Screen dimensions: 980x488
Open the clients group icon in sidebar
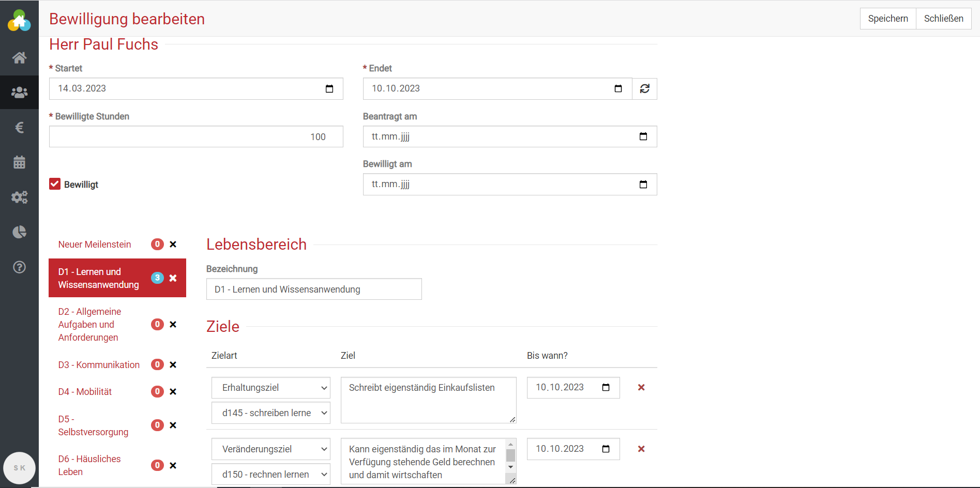click(x=19, y=93)
